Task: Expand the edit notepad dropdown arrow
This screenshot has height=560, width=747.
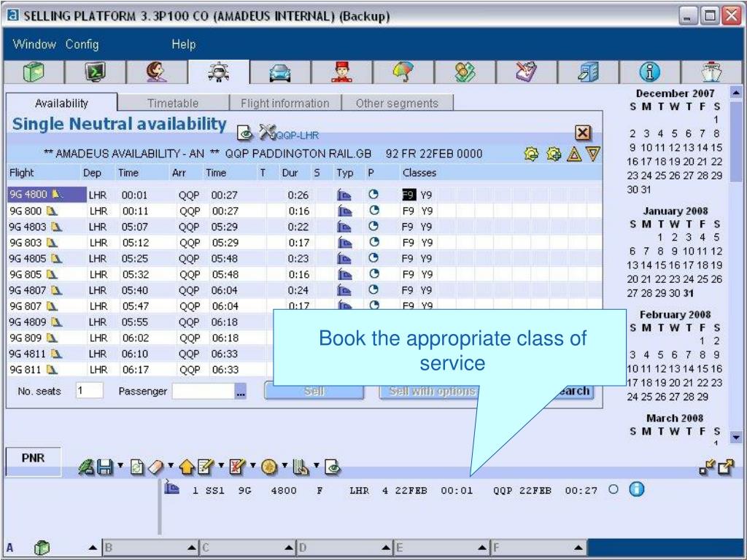Action: pos(221,464)
